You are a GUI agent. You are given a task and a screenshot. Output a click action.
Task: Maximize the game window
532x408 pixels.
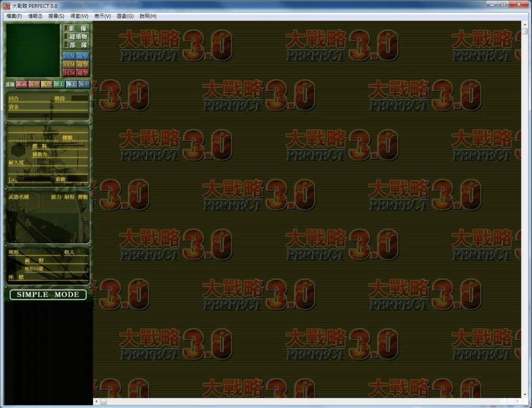coord(503,4)
